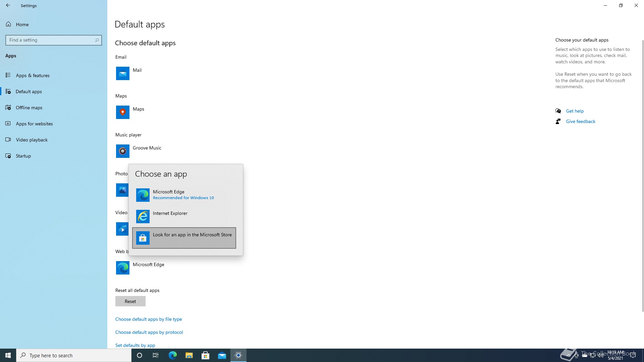Click the Startup sidebar icon

pyautogui.click(x=8, y=156)
